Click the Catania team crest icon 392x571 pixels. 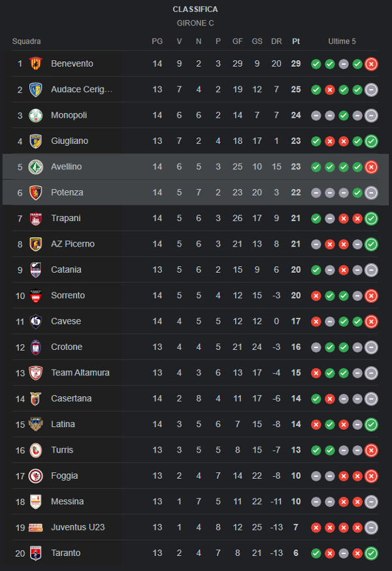click(35, 269)
